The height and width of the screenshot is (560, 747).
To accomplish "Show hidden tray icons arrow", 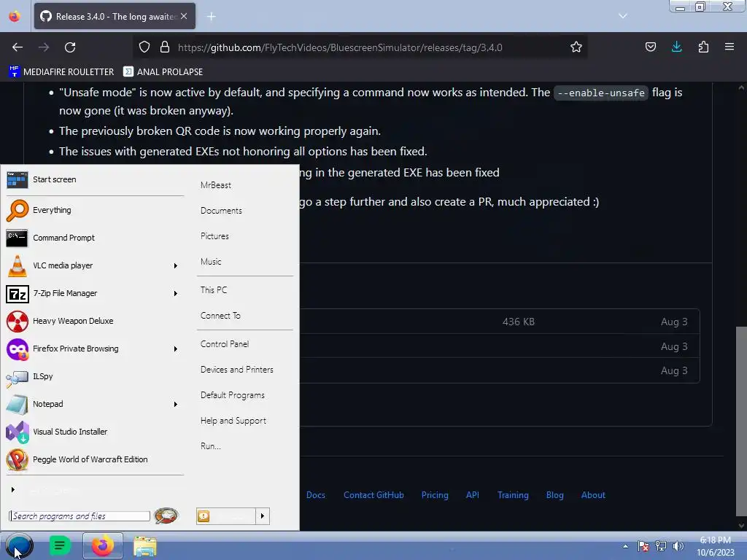I will (x=625, y=546).
